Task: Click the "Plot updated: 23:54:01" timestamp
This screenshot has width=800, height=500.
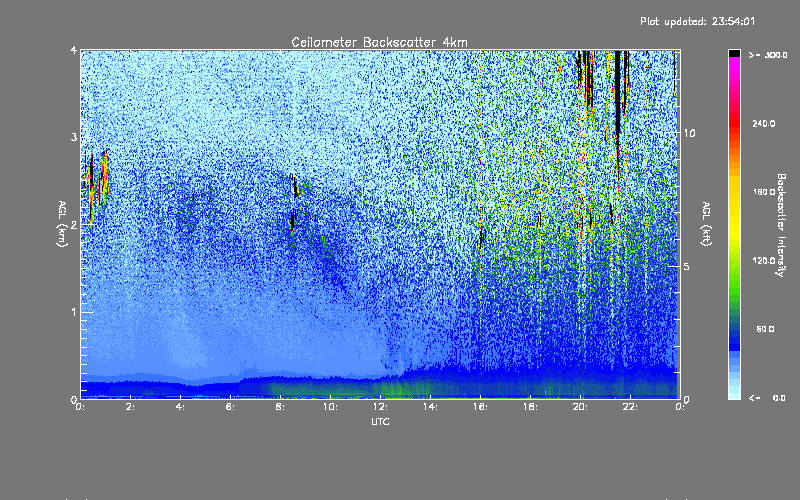Action: pos(697,21)
